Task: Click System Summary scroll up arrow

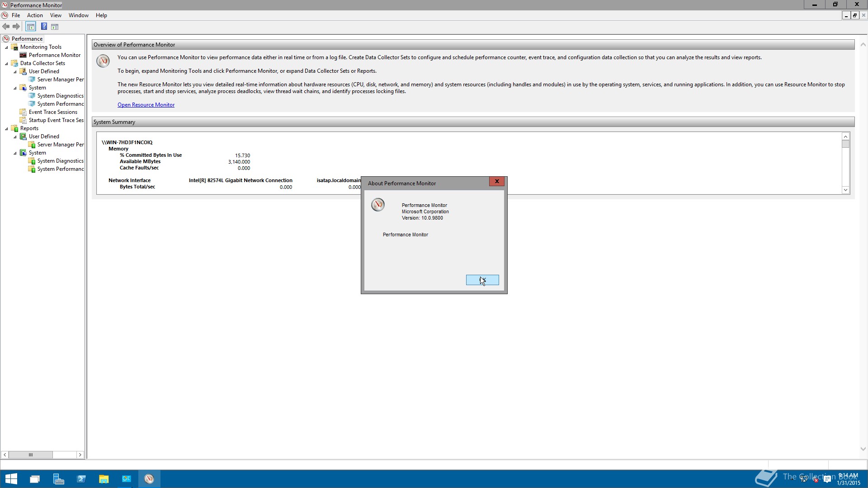Action: click(x=845, y=136)
